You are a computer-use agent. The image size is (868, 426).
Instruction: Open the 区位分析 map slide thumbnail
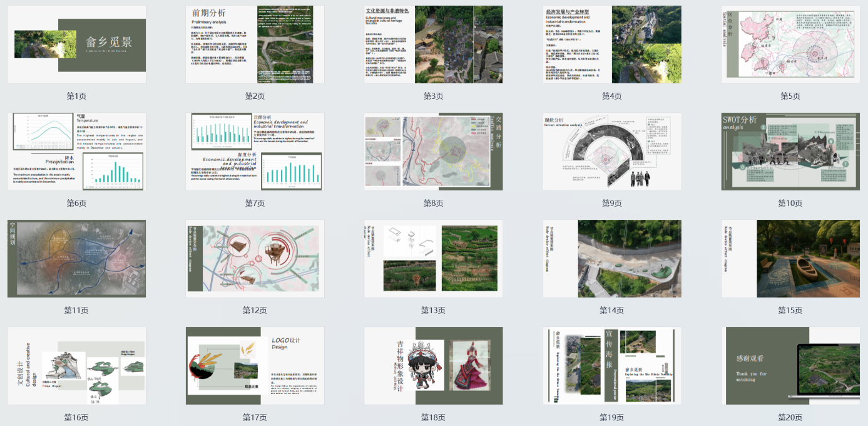[790, 44]
